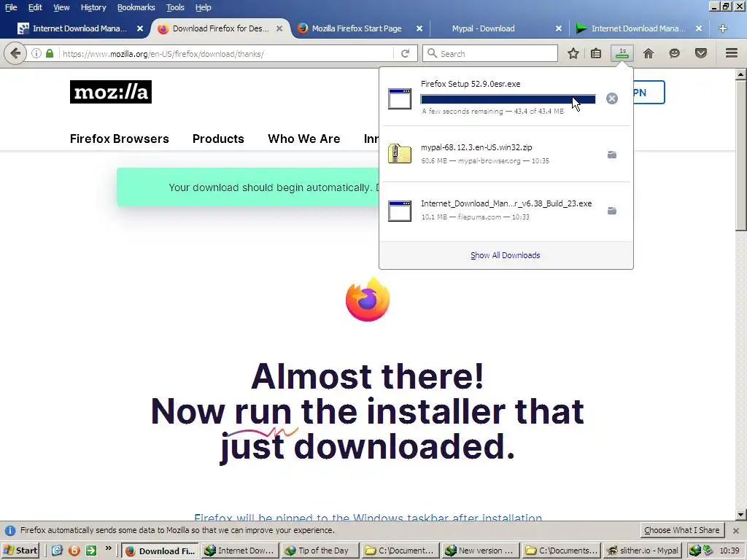Click the Firefox Setup exe file icon

[400, 98]
